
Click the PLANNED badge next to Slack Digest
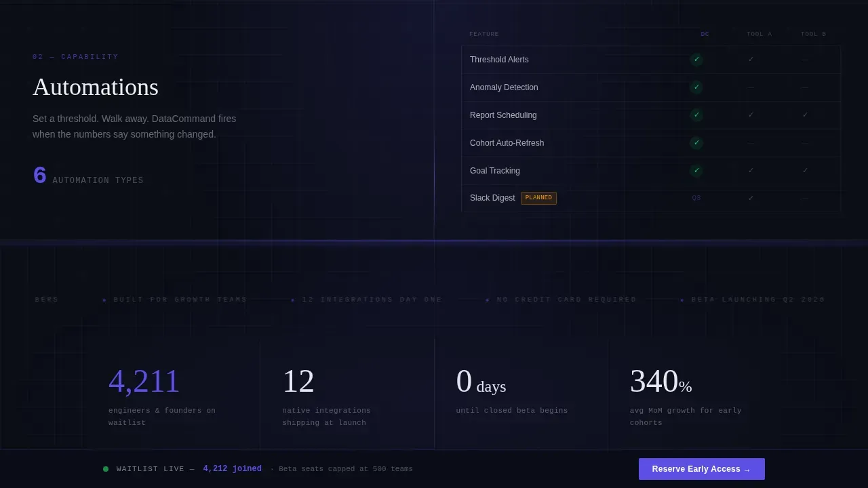click(538, 198)
